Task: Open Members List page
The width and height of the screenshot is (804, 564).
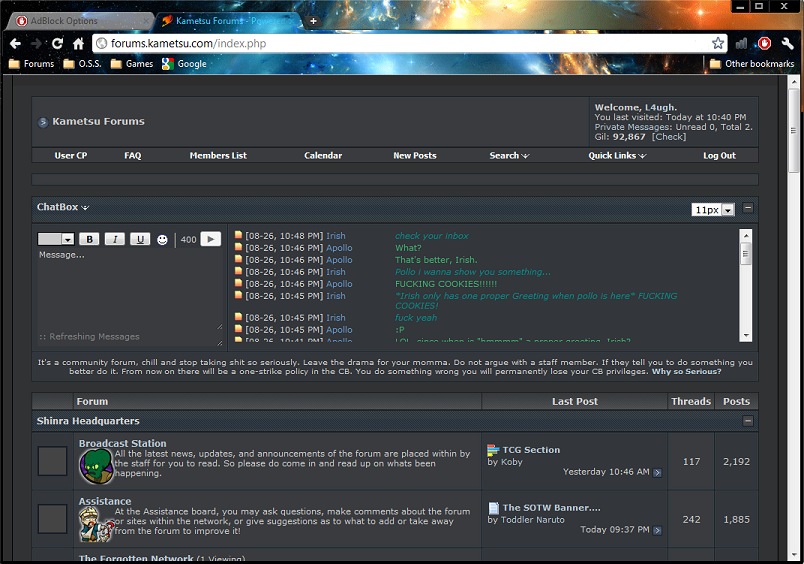Action: point(218,155)
